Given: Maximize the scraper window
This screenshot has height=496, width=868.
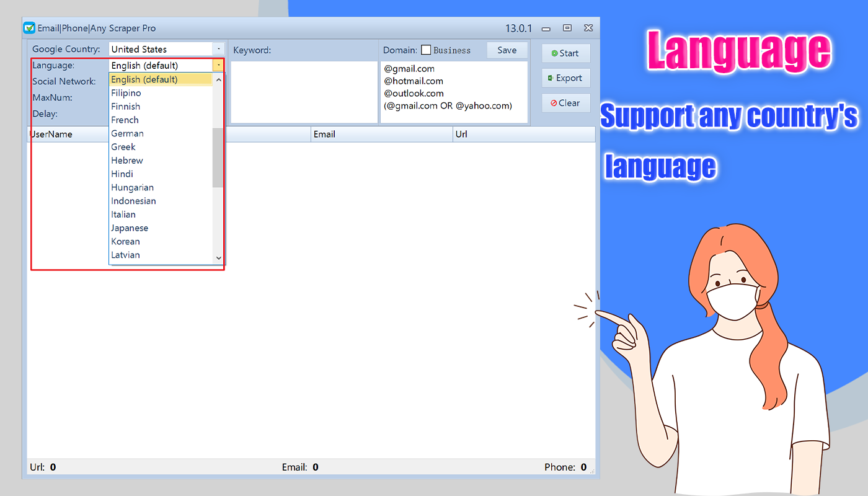Looking at the screenshot, I should tap(567, 28).
